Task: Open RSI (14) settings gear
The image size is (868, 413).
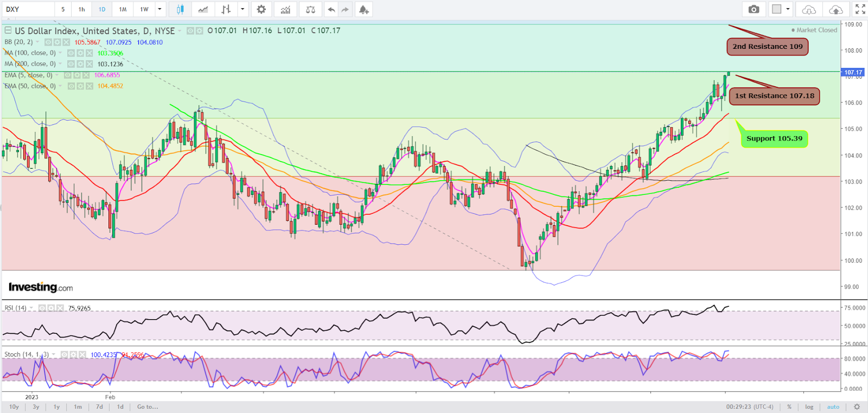Action: (51, 308)
